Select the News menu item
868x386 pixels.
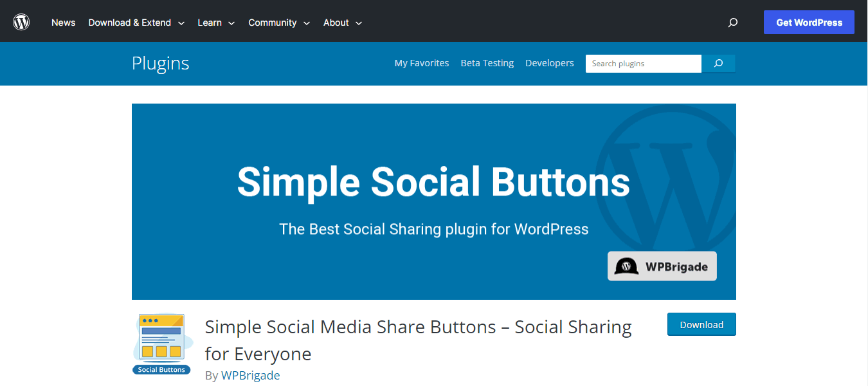pos(63,22)
